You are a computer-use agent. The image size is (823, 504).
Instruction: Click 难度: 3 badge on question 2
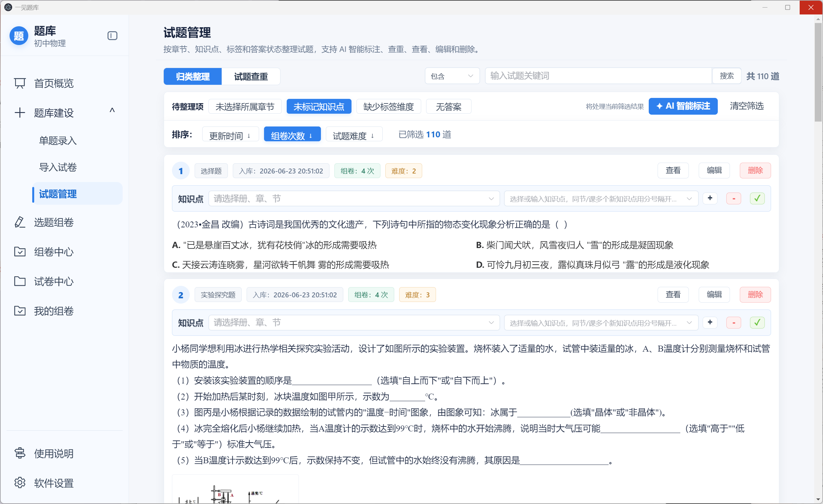[x=417, y=295]
